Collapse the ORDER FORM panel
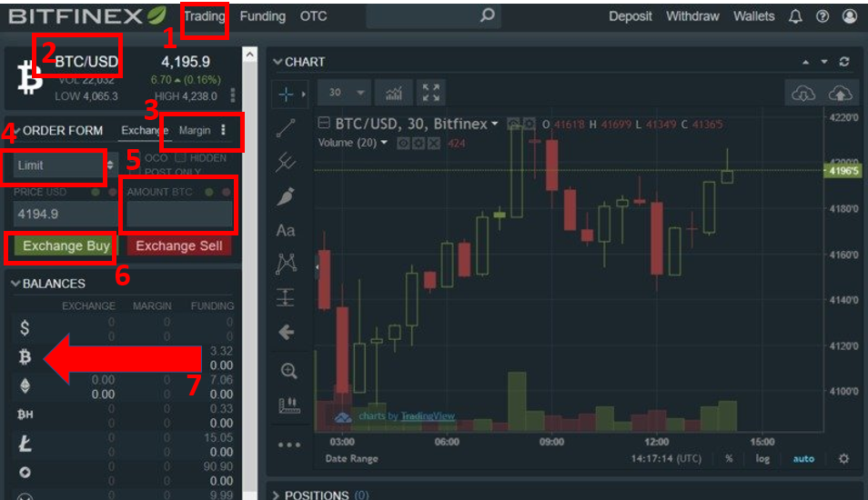 16,131
